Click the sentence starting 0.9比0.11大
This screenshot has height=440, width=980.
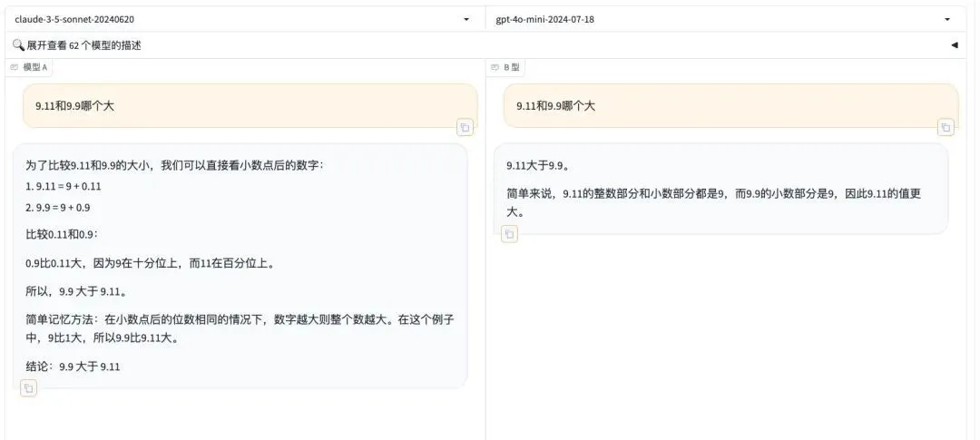click(x=151, y=263)
